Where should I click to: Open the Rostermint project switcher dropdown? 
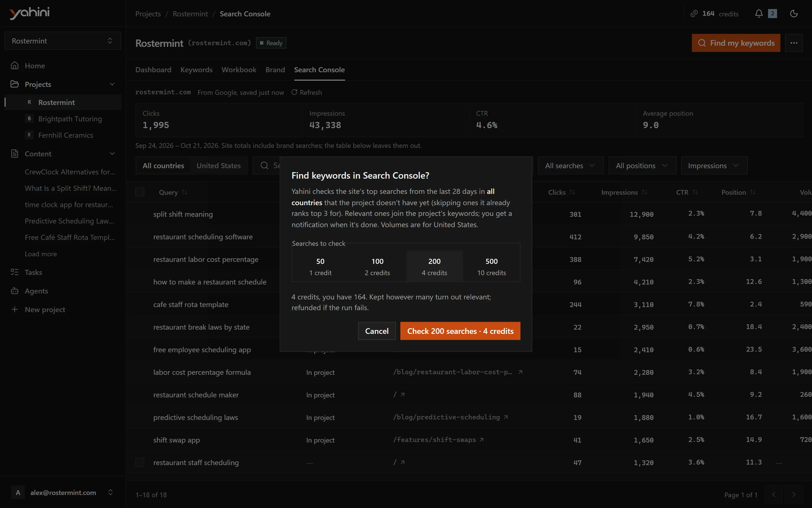[x=63, y=41]
